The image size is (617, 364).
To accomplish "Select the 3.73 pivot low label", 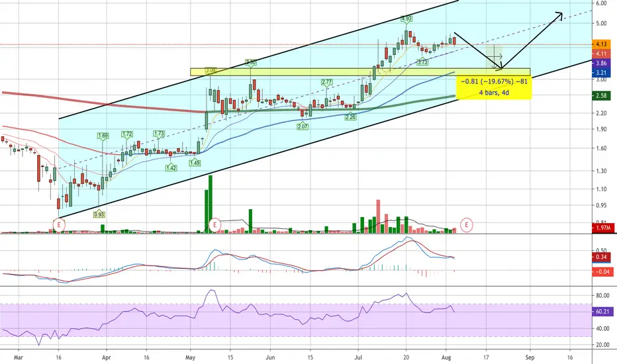I will [422, 62].
